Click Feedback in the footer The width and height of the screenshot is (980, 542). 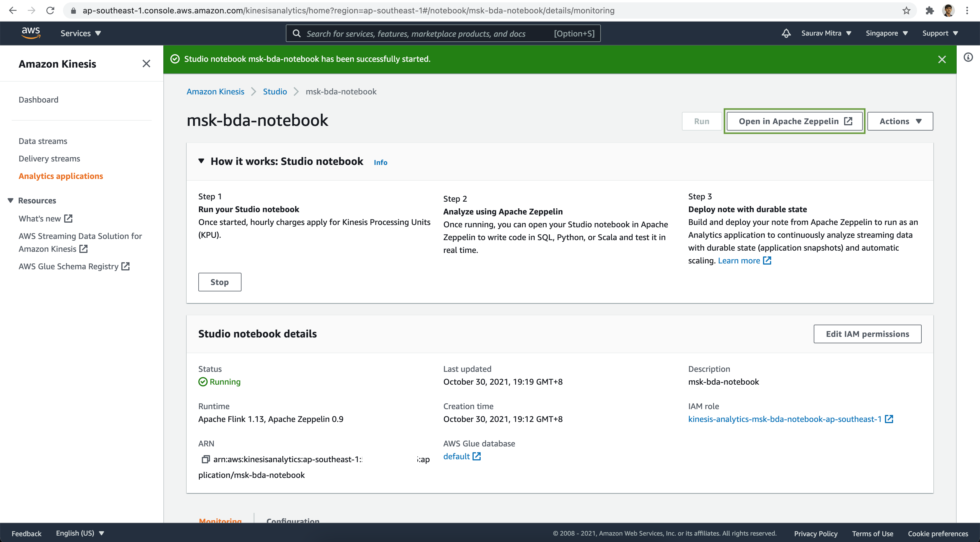(x=26, y=533)
